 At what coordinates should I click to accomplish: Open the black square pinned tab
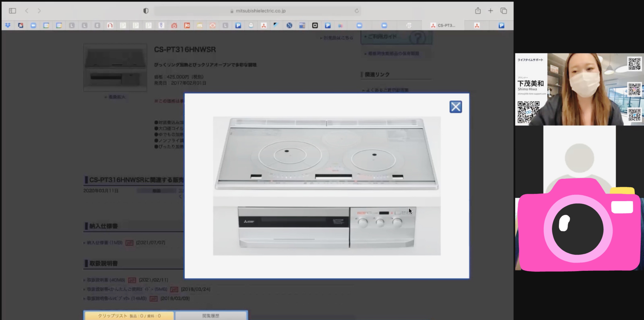[x=315, y=25]
